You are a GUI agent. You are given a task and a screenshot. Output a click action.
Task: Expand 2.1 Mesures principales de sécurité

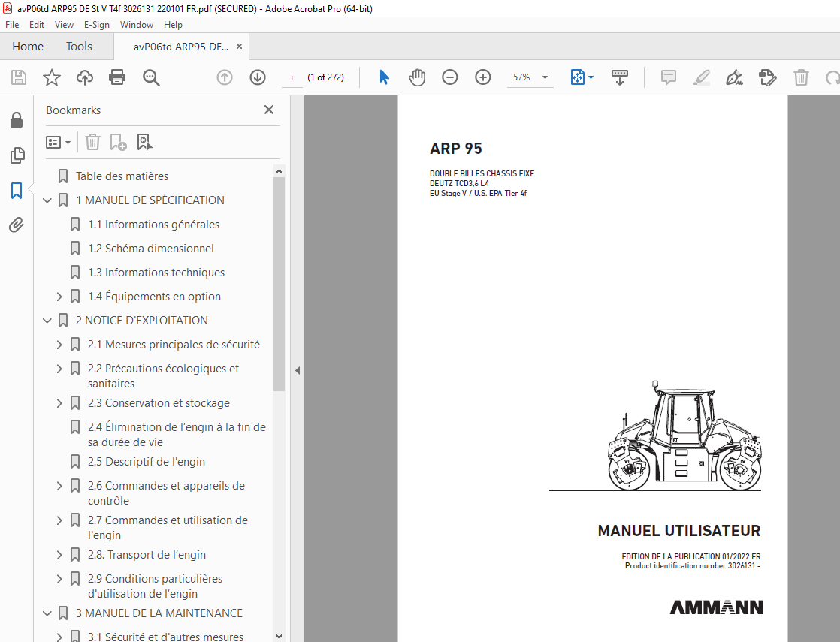point(59,345)
